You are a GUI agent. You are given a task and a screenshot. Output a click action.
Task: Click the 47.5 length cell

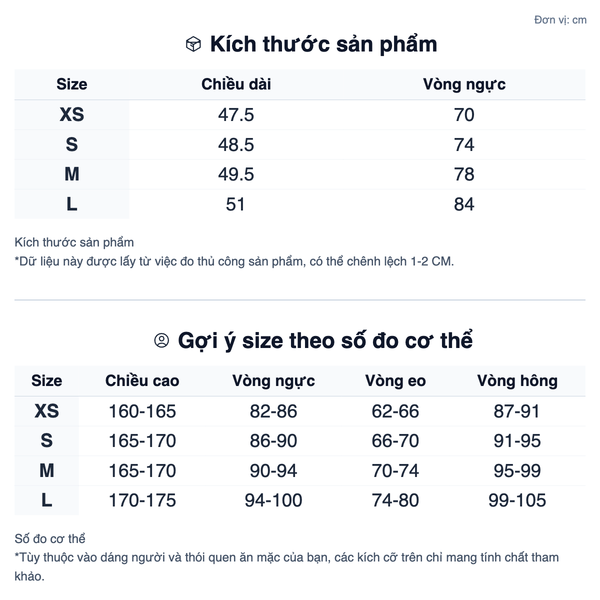tap(236, 115)
